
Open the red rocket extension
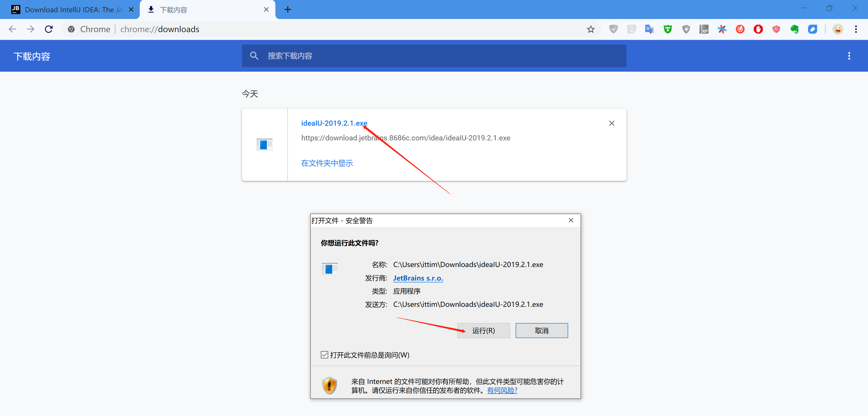740,29
